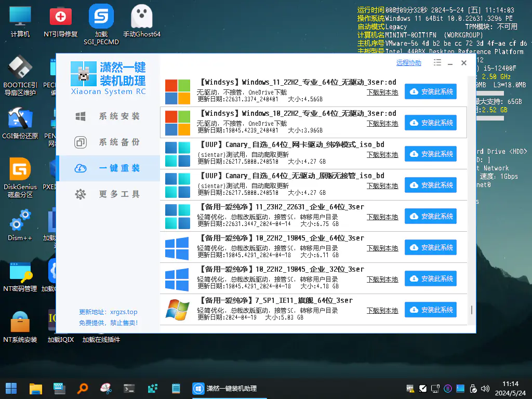
Task: Launch Dism++ from the desktop
Action: 20,225
